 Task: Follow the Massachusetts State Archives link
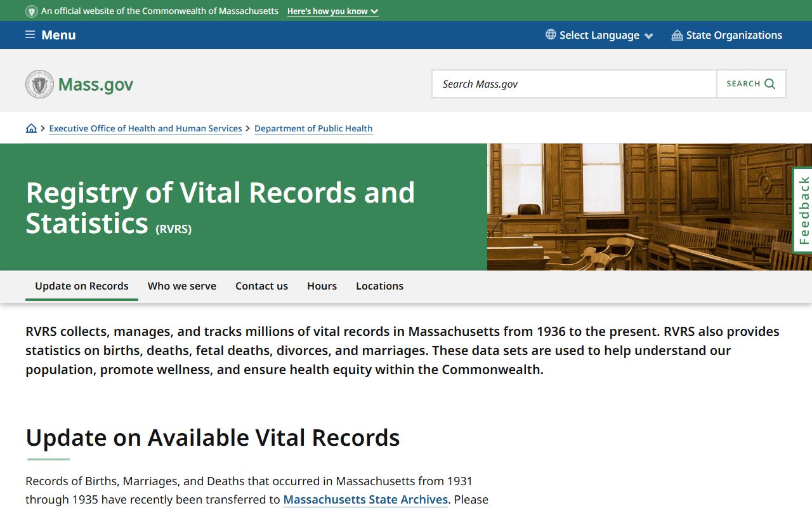pyautogui.click(x=365, y=500)
